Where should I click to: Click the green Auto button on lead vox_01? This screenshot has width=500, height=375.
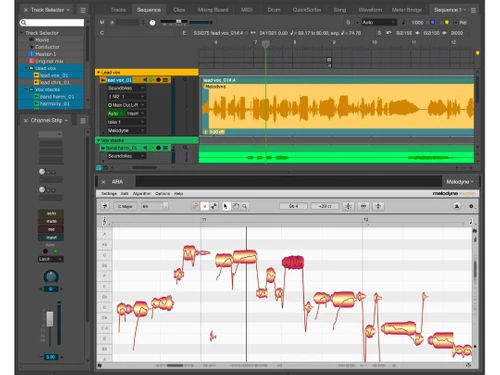115,113
